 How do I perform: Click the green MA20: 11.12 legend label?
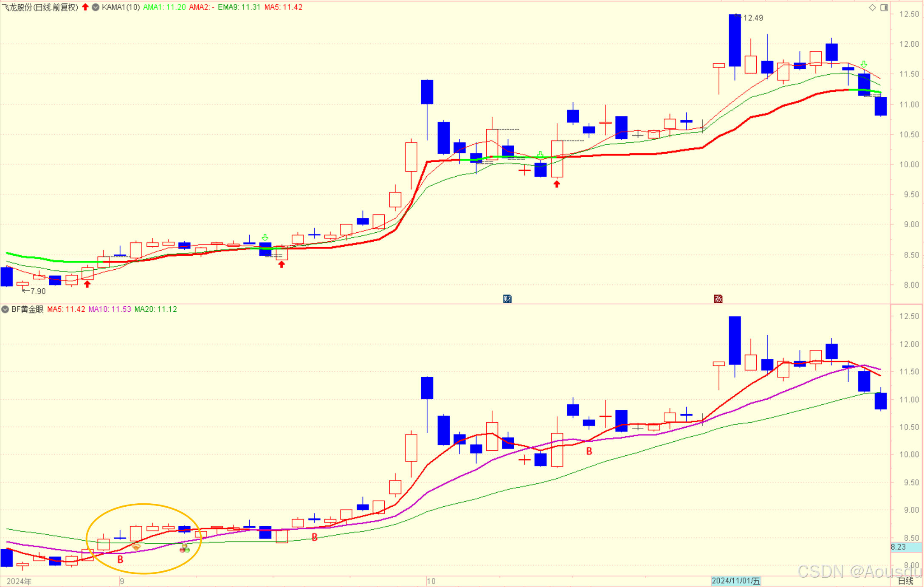tap(155, 309)
